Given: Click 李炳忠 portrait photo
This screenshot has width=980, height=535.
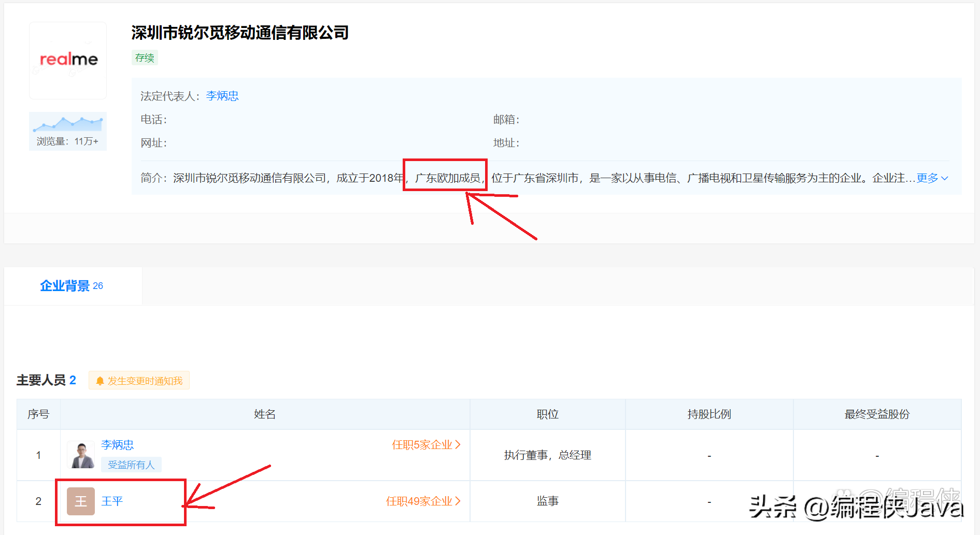Looking at the screenshot, I should click(x=81, y=455).
